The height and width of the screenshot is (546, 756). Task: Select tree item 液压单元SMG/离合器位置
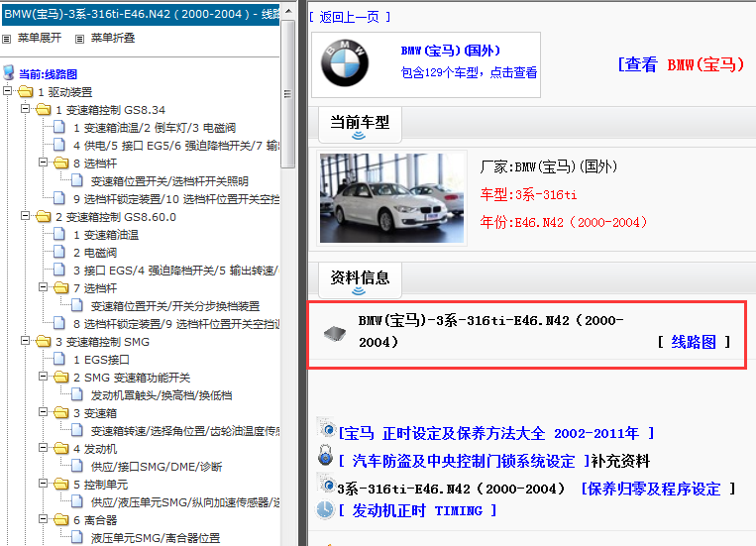click(x=156, y=538)
